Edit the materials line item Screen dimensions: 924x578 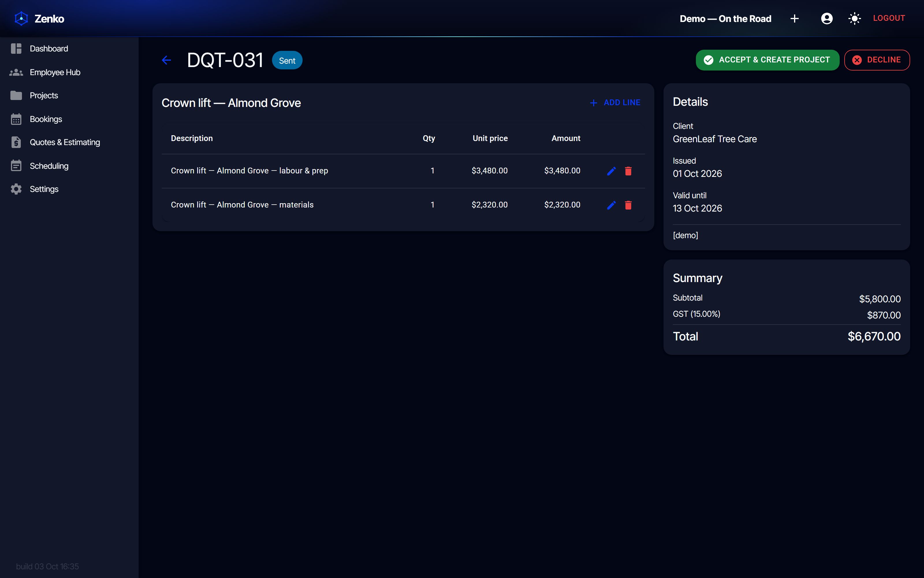click(x=611, y=205)
